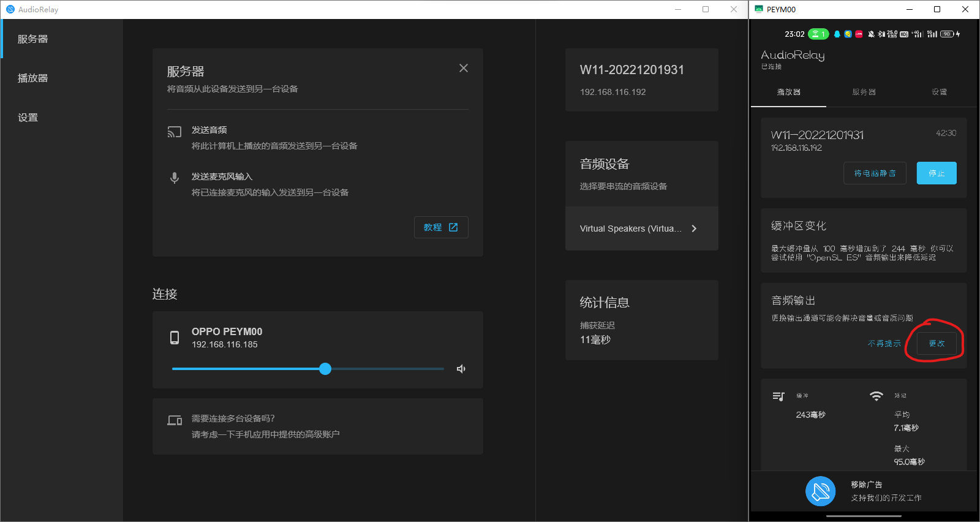Click the cast icon beside 发送音频
980x522 pixels.
tap(175, 132)
